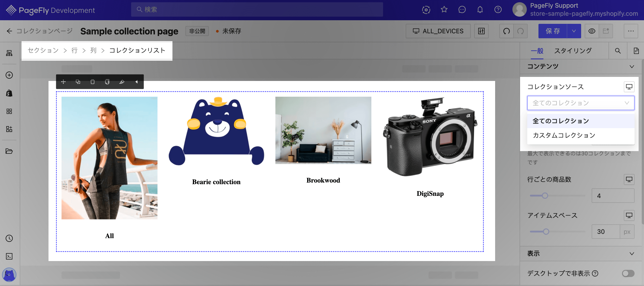Open the page outline tree icon
Screen dimensions: 644x286
9,53
